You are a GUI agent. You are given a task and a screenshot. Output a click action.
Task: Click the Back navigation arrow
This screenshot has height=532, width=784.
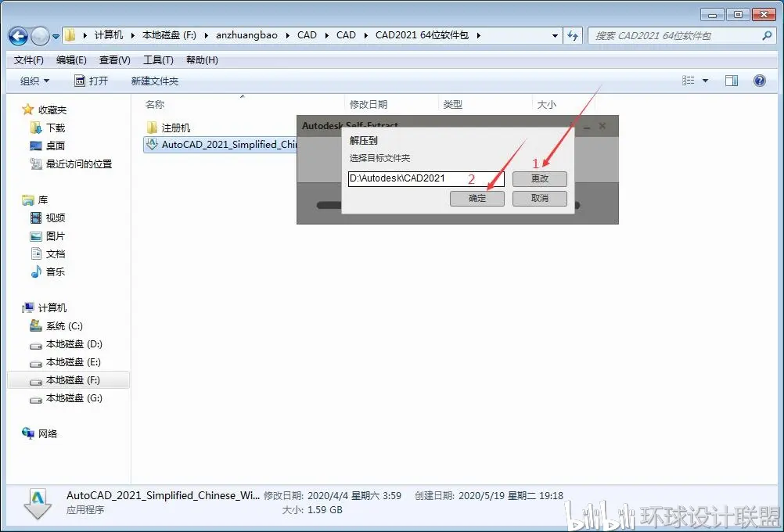(19, 35)
